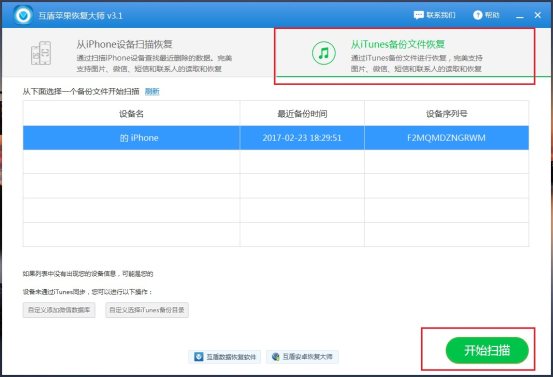Click the iPhone devices scan icon
Viewport: 553px width, 377px height.
pyautogui.click(x=41, y=53)
